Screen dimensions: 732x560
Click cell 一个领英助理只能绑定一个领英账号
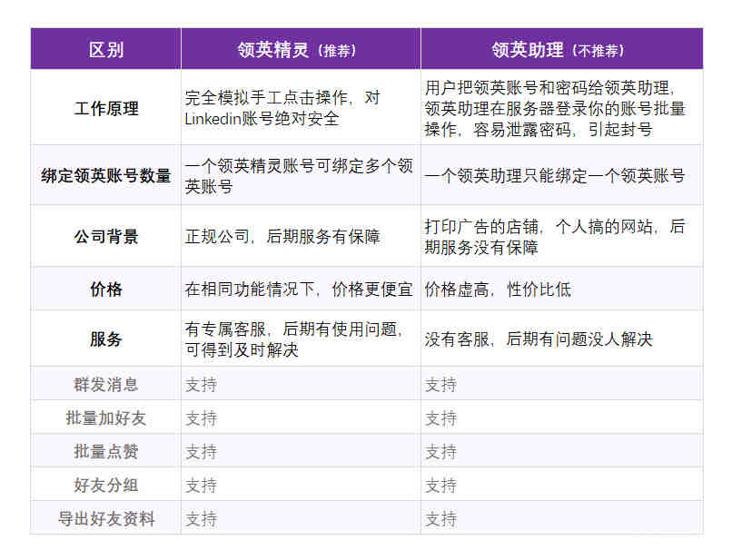coord(561,175)
